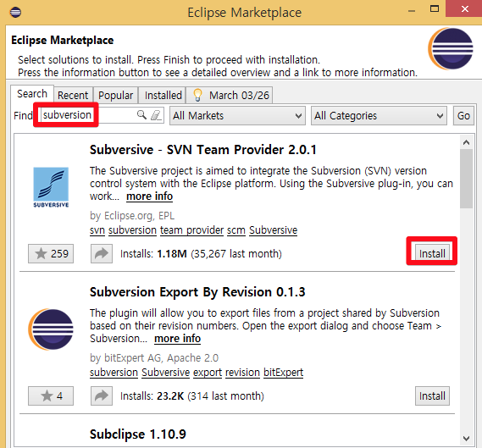The height and width of the screenshot is (448, 482).
Task: Click the Subversion Export By Revision 0.1.3 title
Action: click(x=197, y=292)
